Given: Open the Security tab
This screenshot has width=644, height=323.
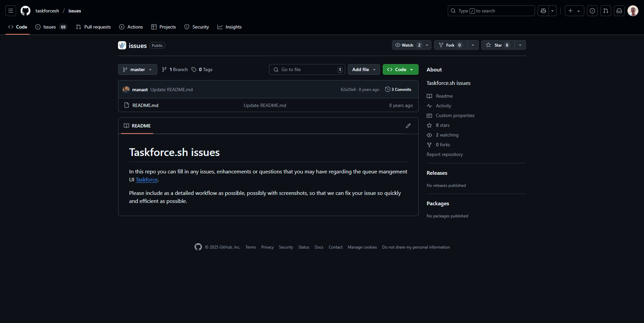Looking at the screenshot, I should (197, 27).
